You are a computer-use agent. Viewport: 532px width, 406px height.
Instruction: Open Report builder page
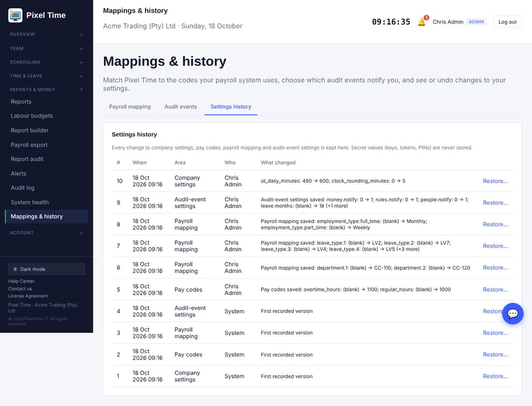pos(46,130)
